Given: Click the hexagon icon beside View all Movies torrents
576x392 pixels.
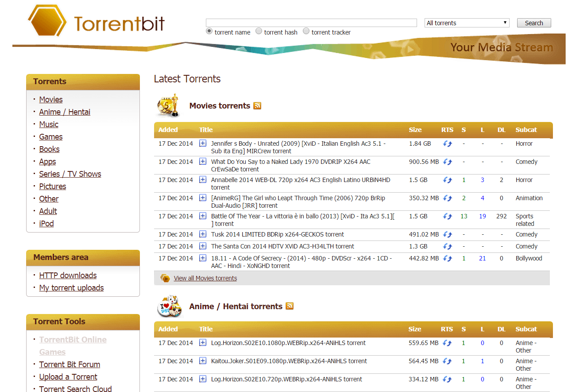Looking at the screenshot, I should pos(165,278).
